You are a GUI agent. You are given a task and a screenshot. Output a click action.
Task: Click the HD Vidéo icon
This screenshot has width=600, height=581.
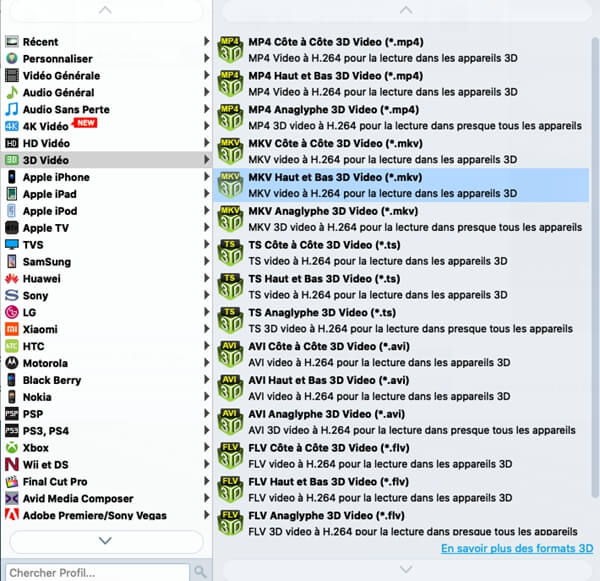click(x=11, y=143)
